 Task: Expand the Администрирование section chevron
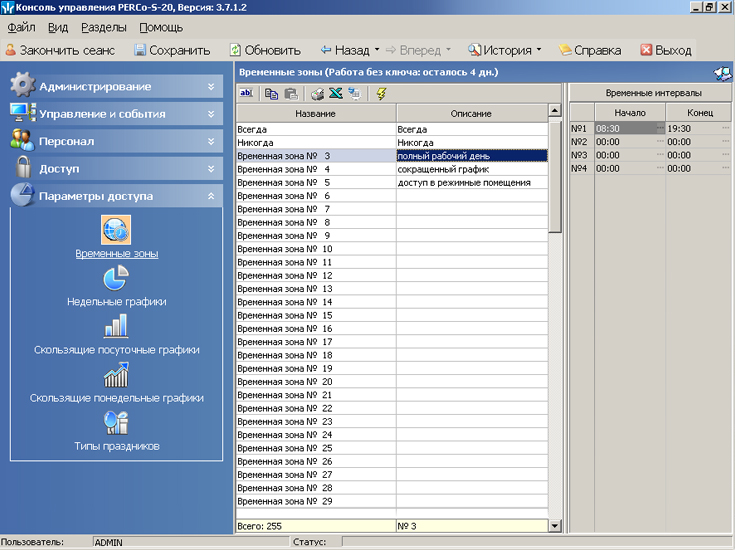[211, 86]
